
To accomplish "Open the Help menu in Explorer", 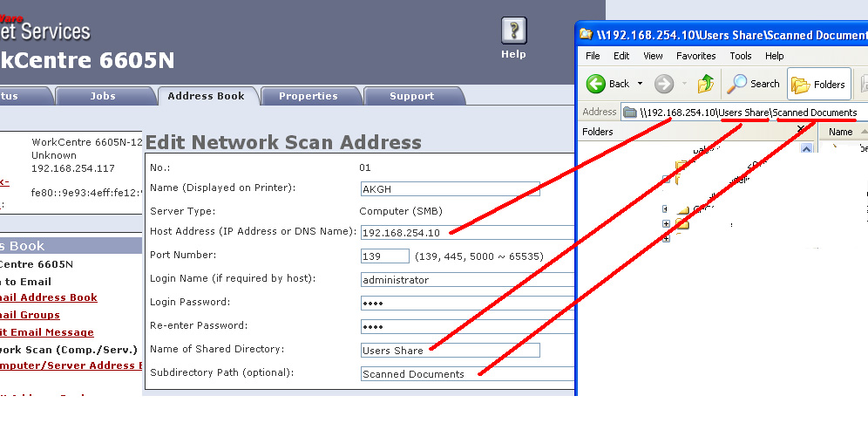I will (775, 56).
